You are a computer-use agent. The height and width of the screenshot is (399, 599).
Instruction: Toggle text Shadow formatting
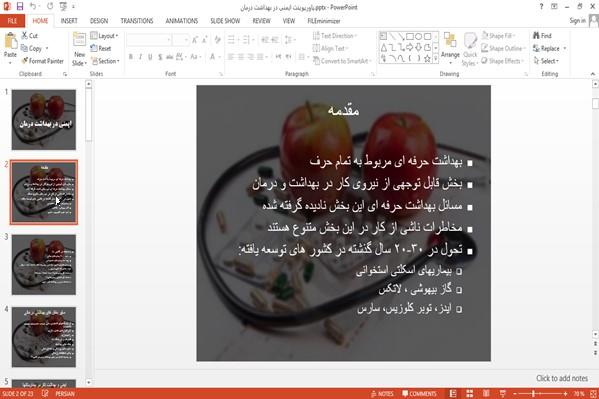[160, 57]
